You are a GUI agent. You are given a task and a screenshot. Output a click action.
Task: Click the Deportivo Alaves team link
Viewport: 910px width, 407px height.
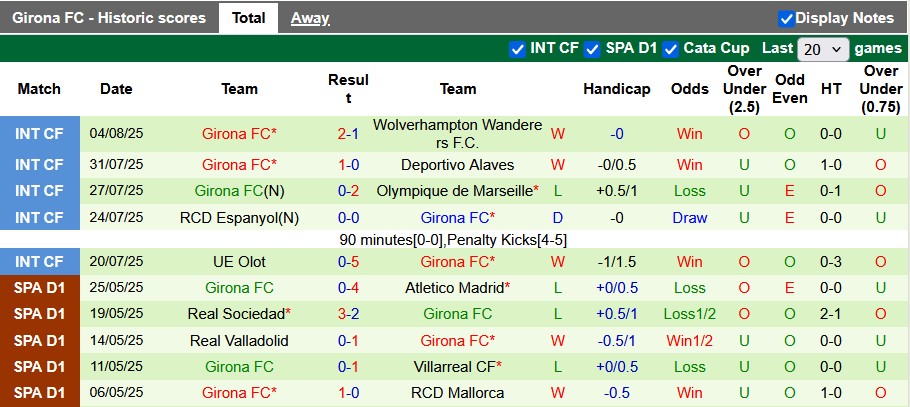coord(457,165)
